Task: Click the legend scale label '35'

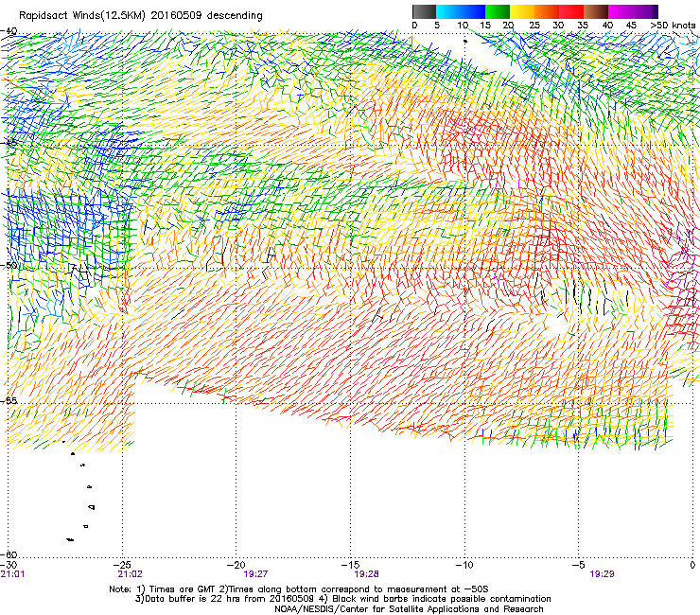Action: [583, 26]
